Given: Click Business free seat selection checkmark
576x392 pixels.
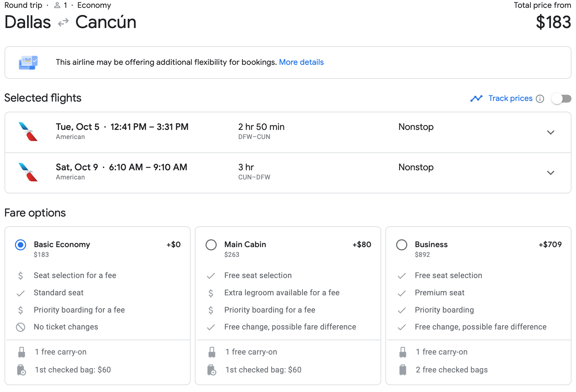Looking at the screenshot, I should coord(402,276).
